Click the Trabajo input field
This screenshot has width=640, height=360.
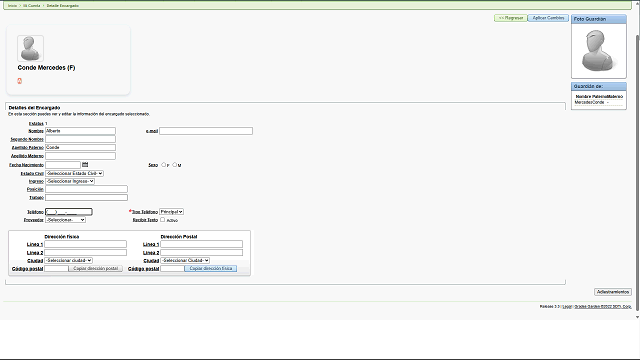87,198
